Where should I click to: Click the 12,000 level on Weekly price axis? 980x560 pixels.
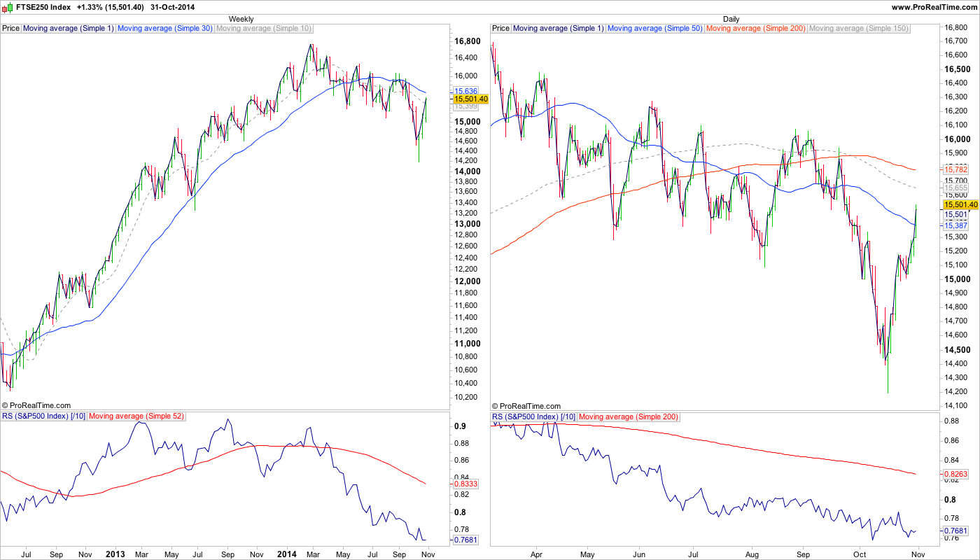tap(467, 281)
